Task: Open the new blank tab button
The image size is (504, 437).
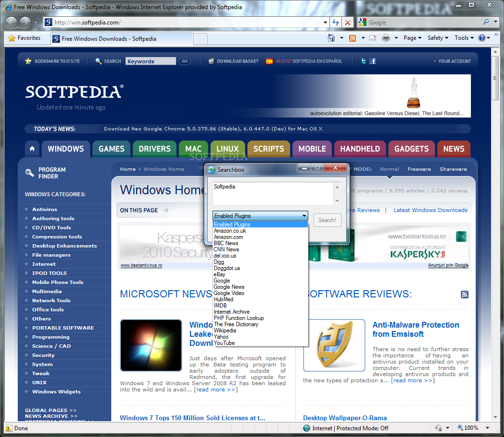Action: 200,39
